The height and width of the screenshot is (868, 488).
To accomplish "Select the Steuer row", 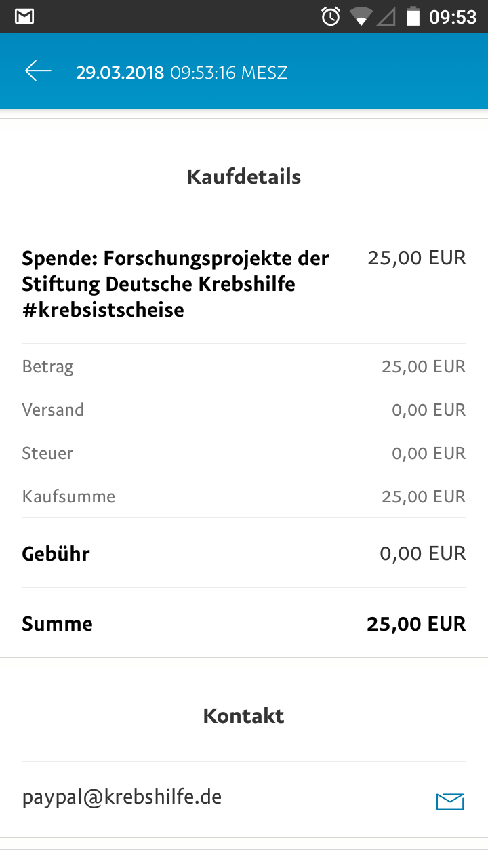I will (244, 454).
